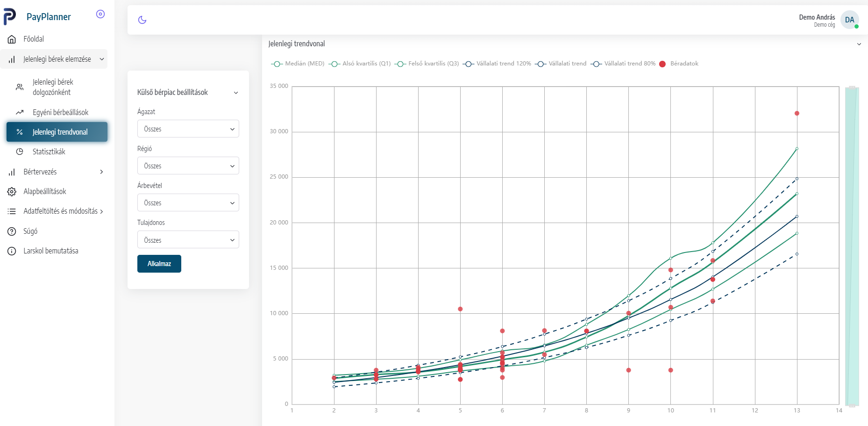
Task: Open Egyéni bérbeállások page
Action: click(x=60, y=112)
